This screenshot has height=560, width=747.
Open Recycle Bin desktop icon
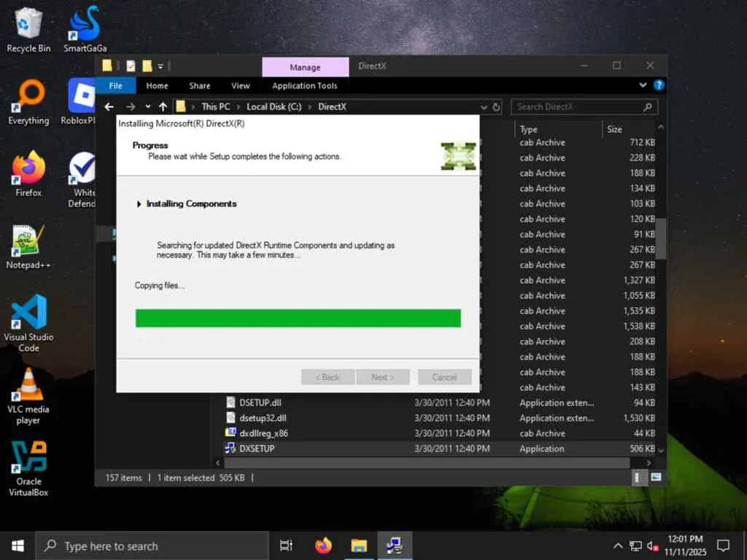pos(28,29)
